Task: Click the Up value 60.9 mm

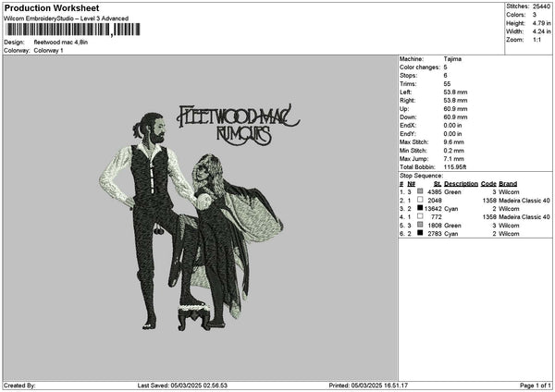Action: [x=455, y=109]
